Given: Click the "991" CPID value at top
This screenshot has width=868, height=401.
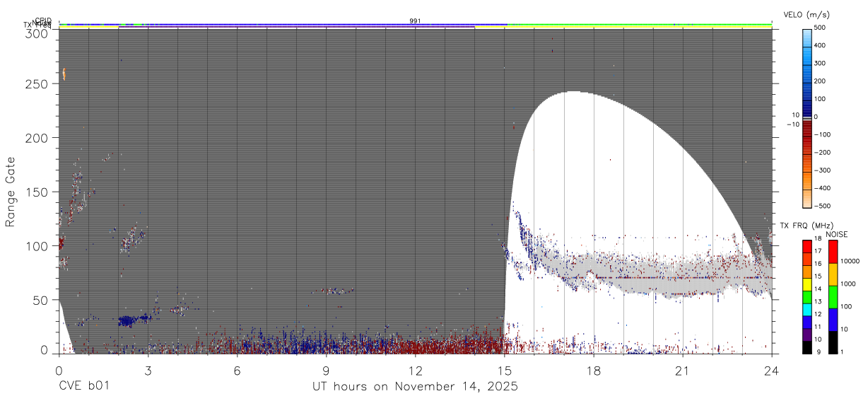Looking at the screenshot, I should coord(415,21).
